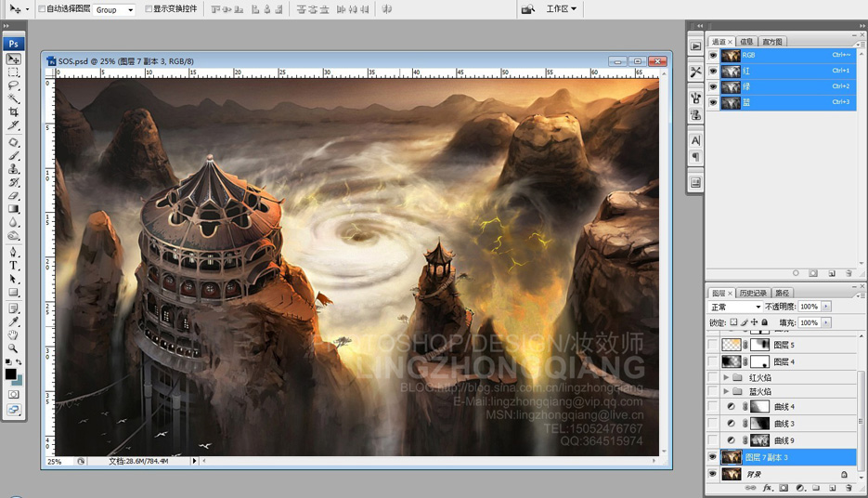868x498 pixels.
Task: Select the Lasso tool
Action: (x=13, y=85)
